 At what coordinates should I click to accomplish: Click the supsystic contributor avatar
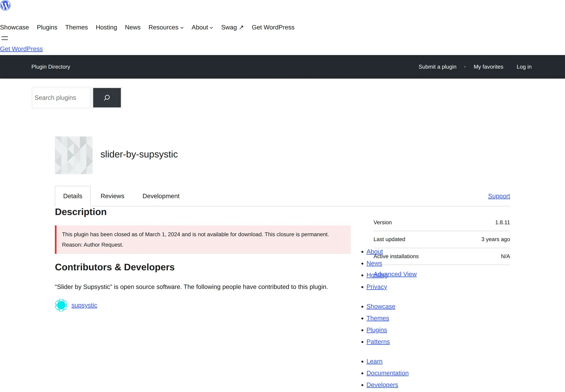pyautogui.click(x=61, y=305)
